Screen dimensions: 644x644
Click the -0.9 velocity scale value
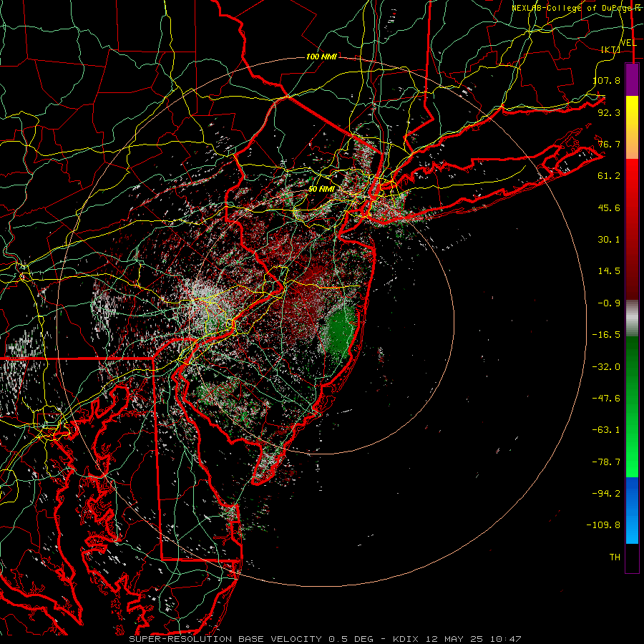point(609,303)
